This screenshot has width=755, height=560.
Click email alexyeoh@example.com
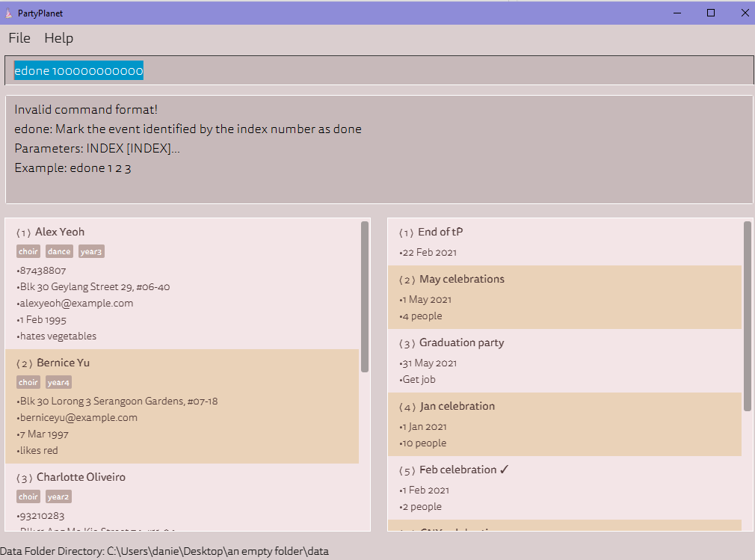point(76,304)
